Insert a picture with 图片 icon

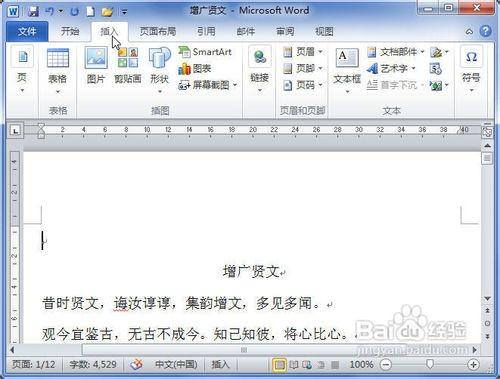pos(96,65)
